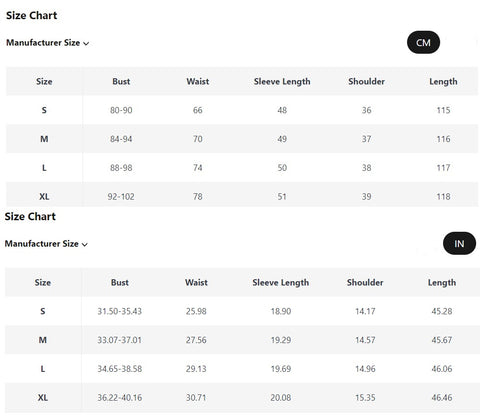The height and width of the screenshot is (416, 480).
Task: Click sleeve length value 20.08
Action: click(x=281, y=398)
